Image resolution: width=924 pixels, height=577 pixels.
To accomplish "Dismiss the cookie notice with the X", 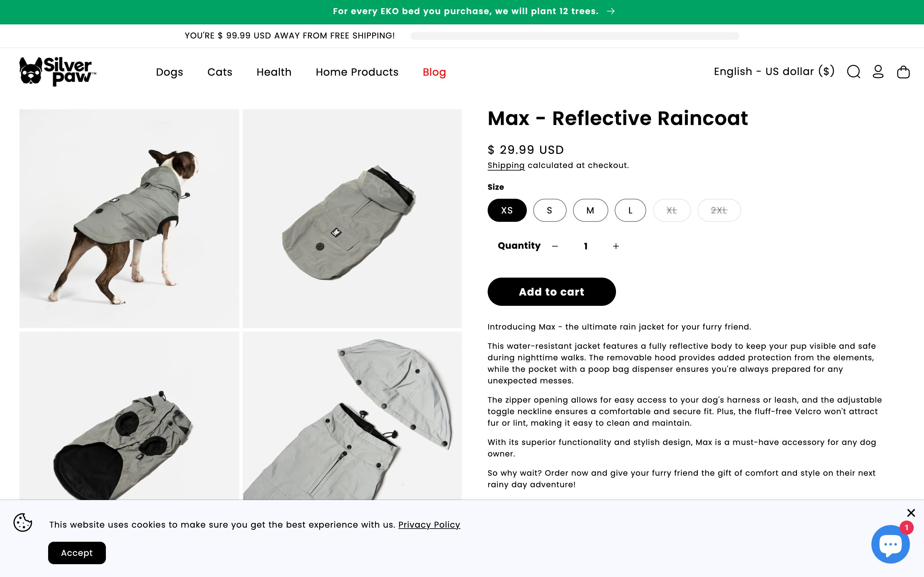I will click(x=912, y=513).
